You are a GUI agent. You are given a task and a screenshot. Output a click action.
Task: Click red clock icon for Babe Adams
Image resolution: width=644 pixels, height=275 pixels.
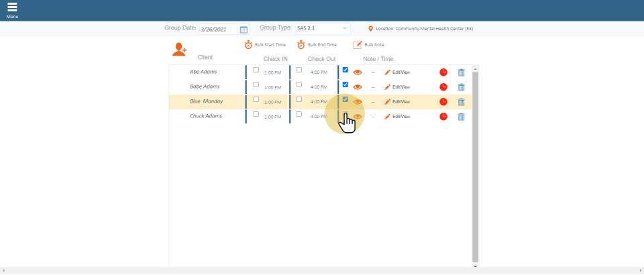[443, 87]
